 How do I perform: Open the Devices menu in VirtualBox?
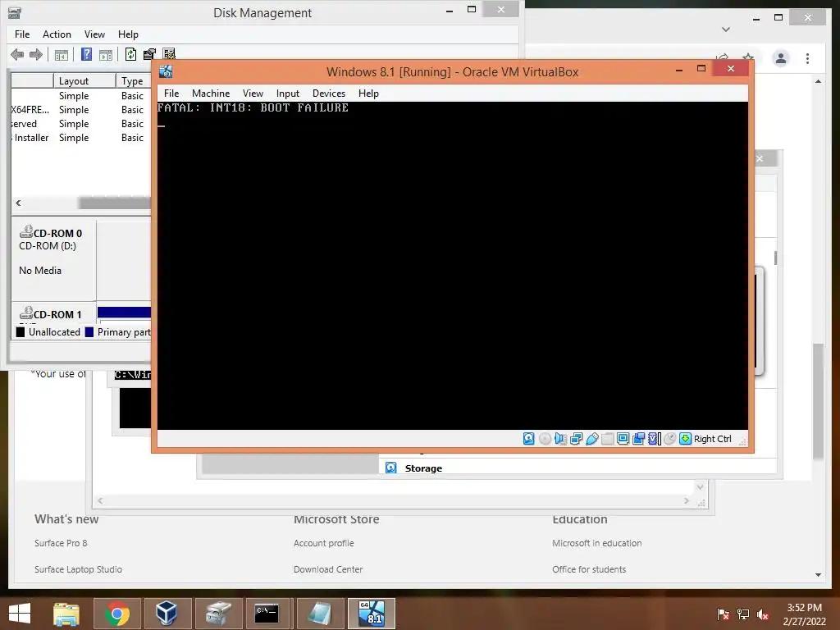(329, 94)
